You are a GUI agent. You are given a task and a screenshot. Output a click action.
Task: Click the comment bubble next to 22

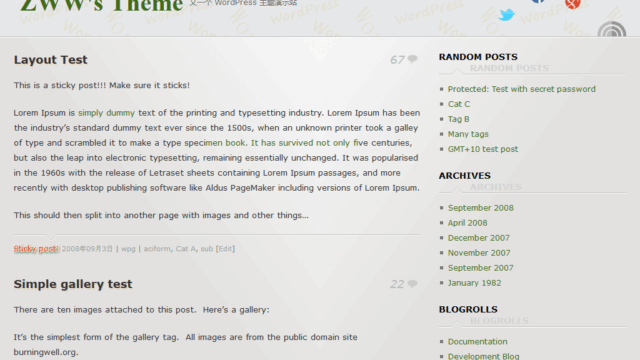click(412, 284)
